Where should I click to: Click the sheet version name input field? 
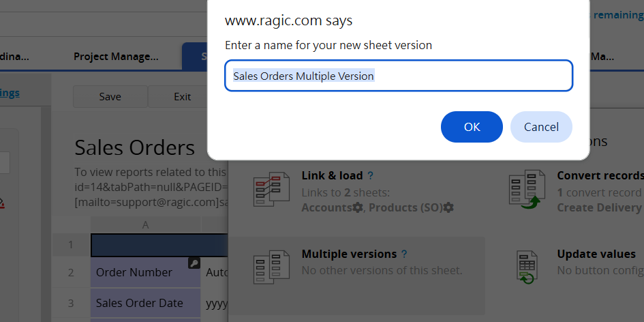coord(399,76)
